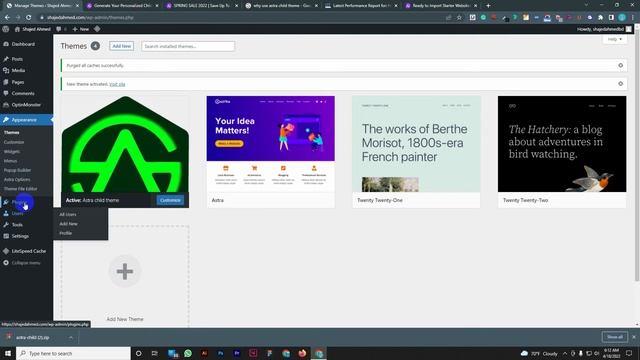Open Settings in the admin sidebar
The height and width of the screenshot is (360, 640).
click(20, 236)
